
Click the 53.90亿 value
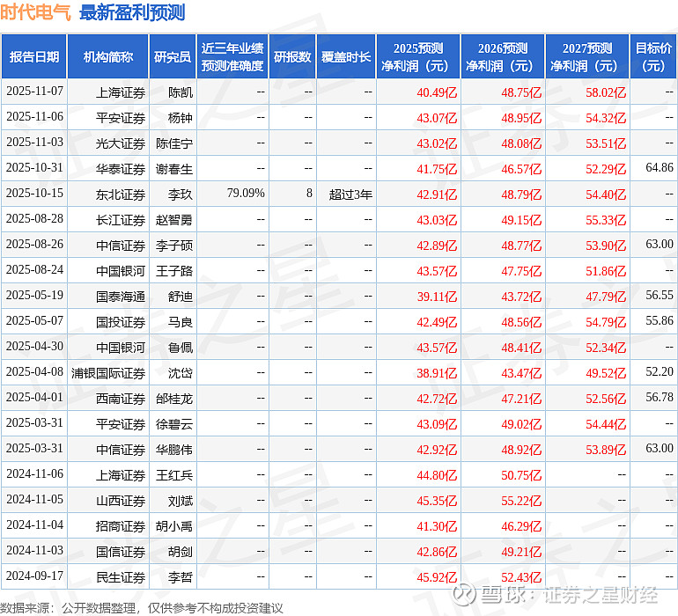(x=606, y=246)
